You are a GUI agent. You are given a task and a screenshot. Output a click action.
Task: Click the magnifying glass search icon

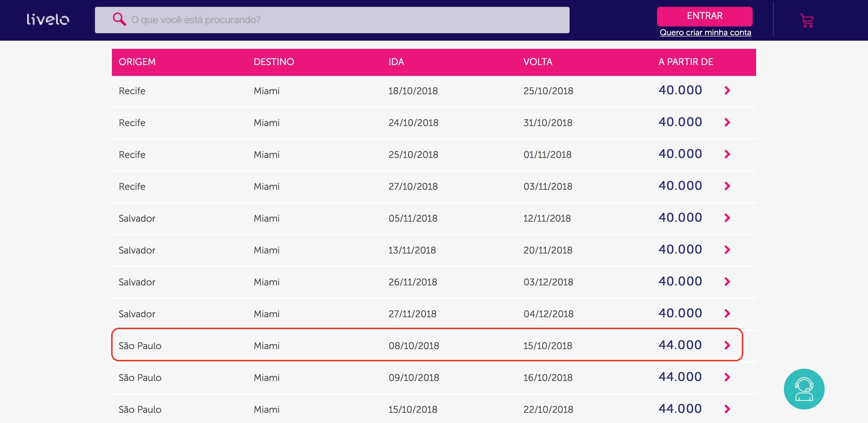click(x=119, y=19)
